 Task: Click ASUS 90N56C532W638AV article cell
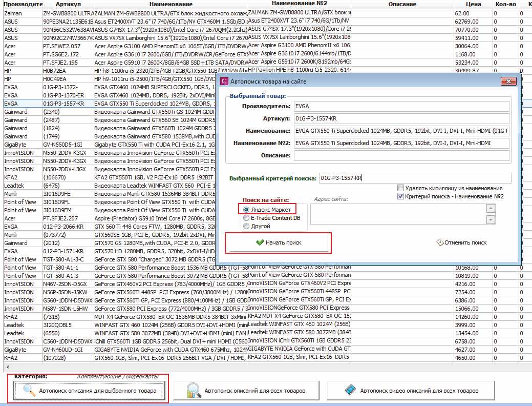[68, 30]
